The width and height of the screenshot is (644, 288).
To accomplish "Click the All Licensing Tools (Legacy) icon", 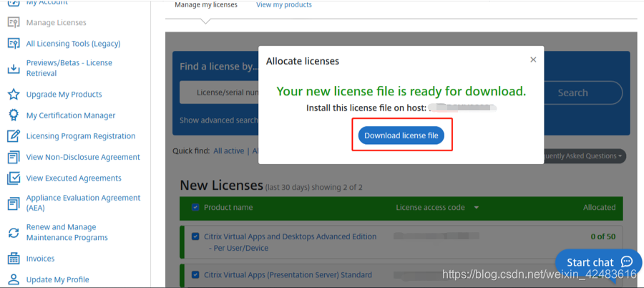I will 13,44.
